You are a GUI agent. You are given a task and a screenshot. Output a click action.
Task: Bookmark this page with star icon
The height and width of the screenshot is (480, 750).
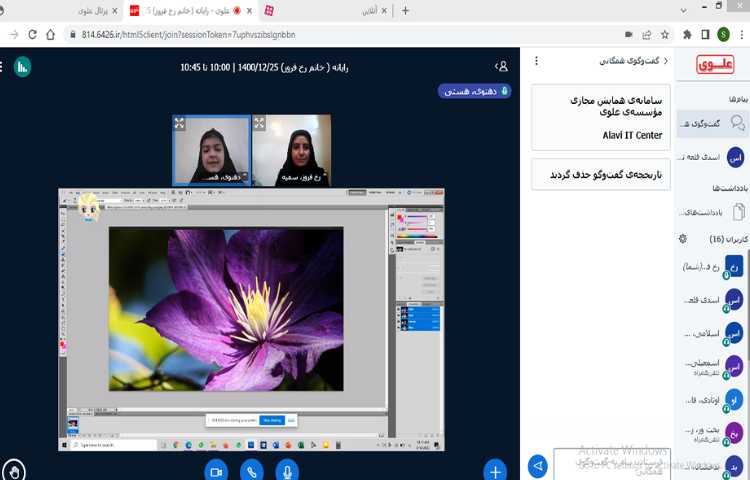pos(665,34)
